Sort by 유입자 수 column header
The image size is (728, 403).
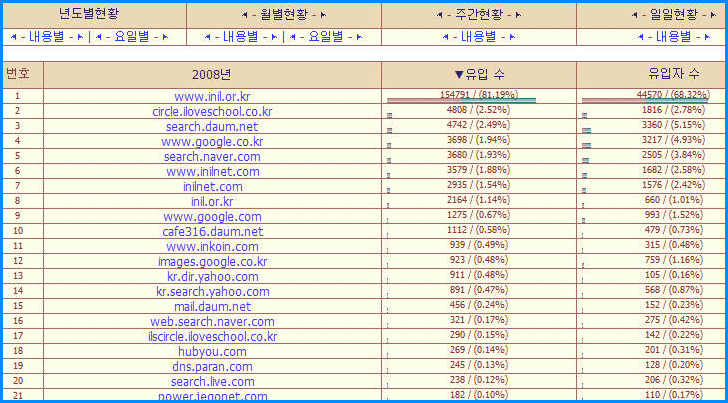click(674, 74)
